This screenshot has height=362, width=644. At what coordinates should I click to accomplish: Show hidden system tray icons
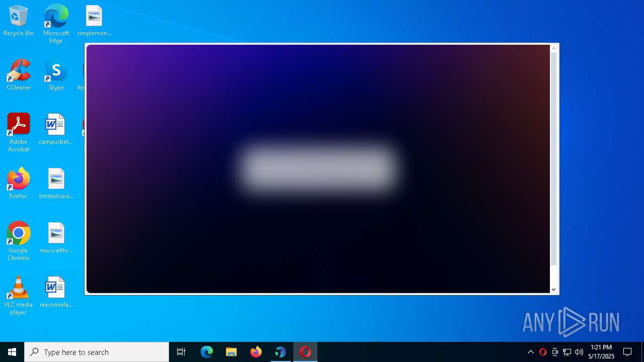tap(531, 352)
